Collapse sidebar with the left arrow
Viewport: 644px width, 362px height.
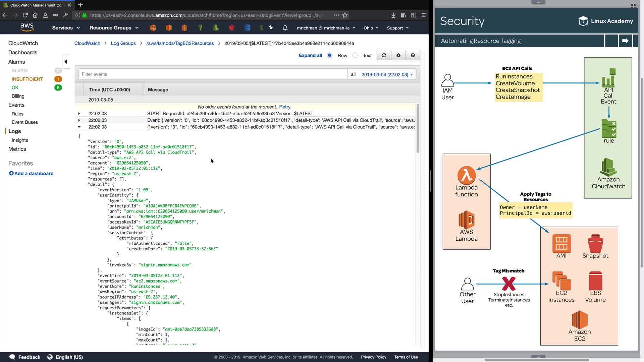[66, 62]
